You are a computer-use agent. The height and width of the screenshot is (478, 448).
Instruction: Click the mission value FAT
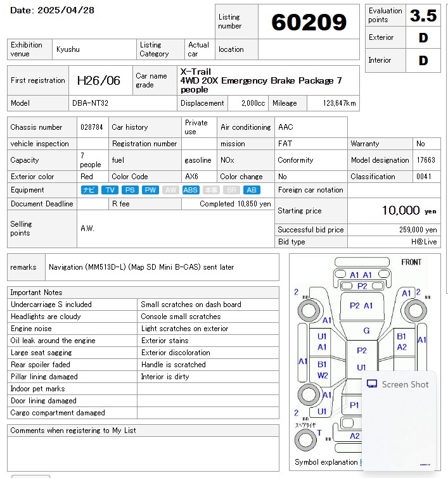pyautogui.click(x=285, y=144)
